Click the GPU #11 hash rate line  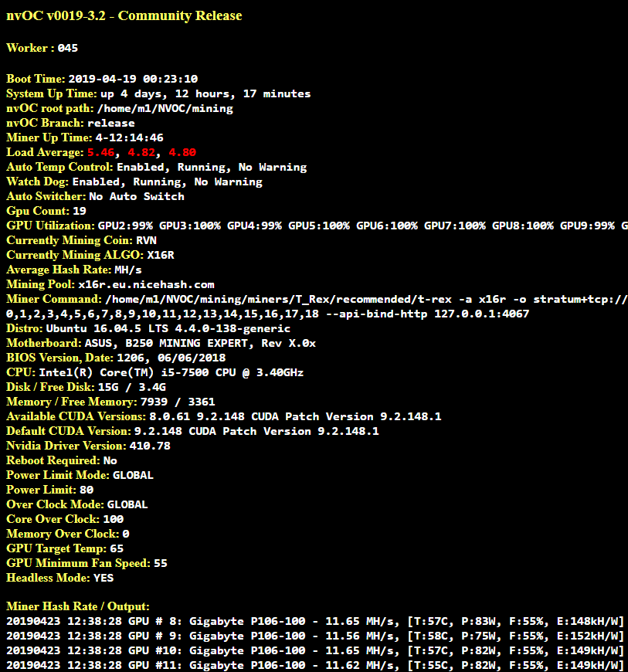(x=315, y=665)
